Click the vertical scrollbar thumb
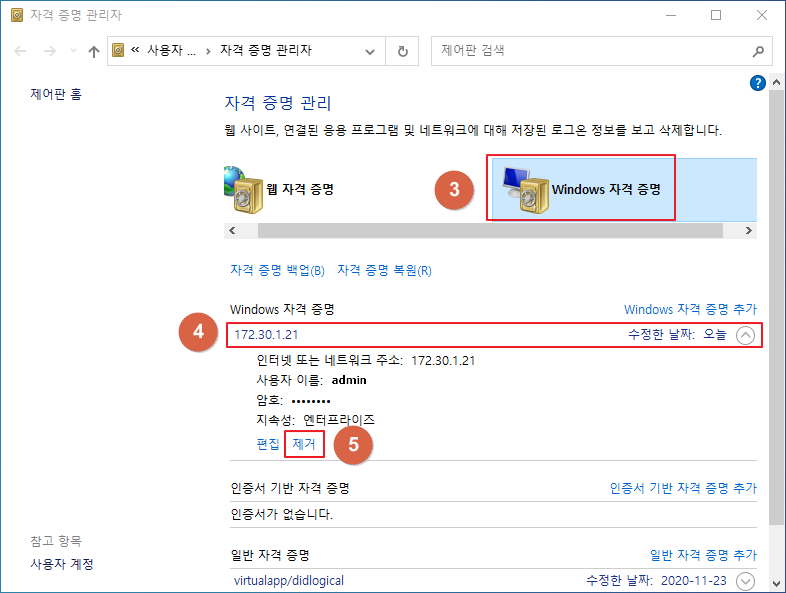Screen dimensions: 786x593 tap(776, 307)
